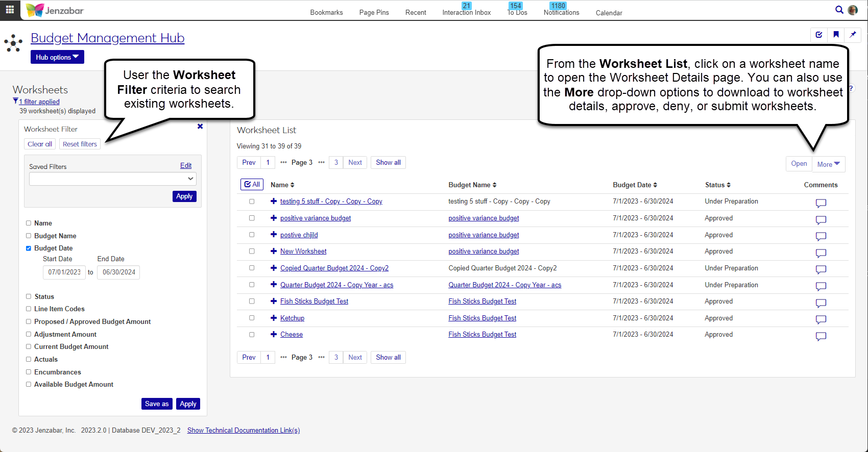Open the Interaction Inbox menu item

(466, 12)
